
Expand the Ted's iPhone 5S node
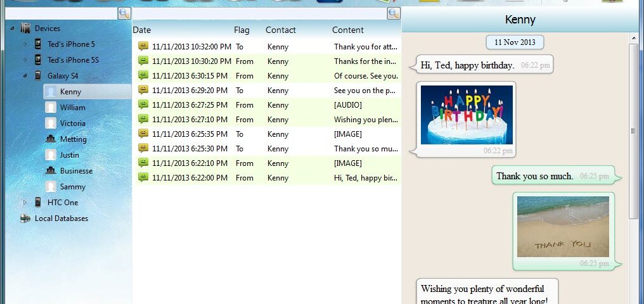[x=25, y=60]
